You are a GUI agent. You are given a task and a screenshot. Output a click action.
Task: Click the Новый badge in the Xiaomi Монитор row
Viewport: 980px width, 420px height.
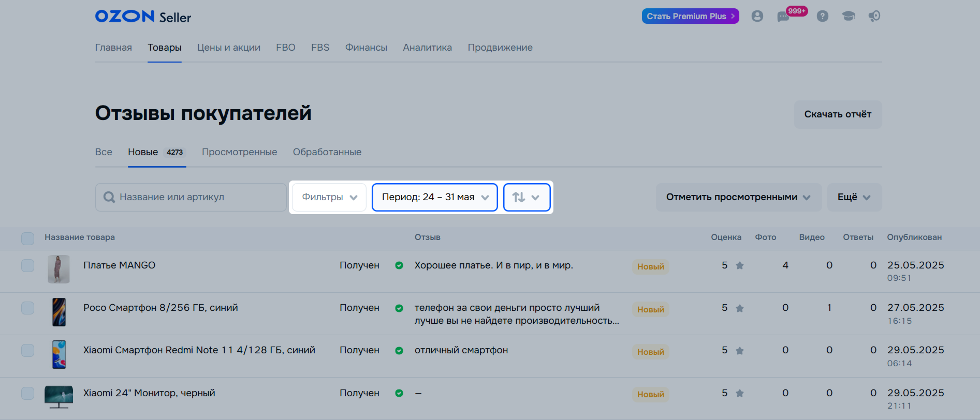(x=651, y=394)
